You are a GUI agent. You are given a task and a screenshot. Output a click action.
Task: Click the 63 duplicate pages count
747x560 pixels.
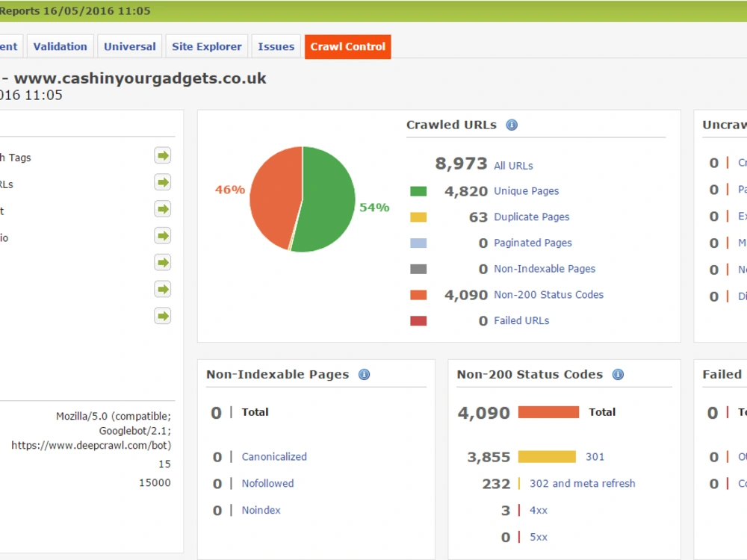point(478,217)
